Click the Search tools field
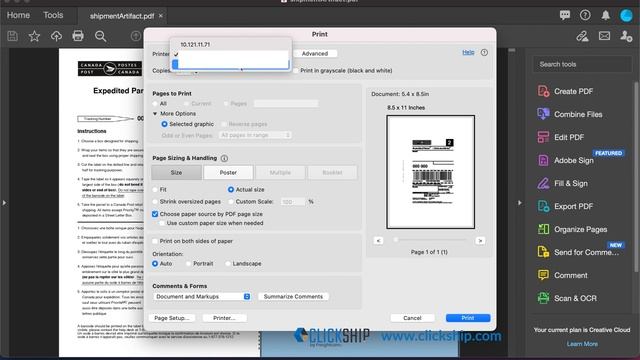The image size is (640, 360). click(582, 64)
